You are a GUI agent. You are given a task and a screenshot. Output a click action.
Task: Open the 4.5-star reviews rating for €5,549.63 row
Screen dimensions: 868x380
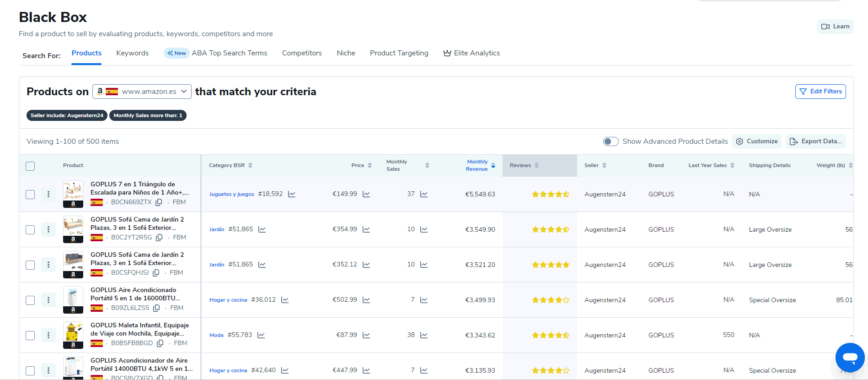[551, 194]
